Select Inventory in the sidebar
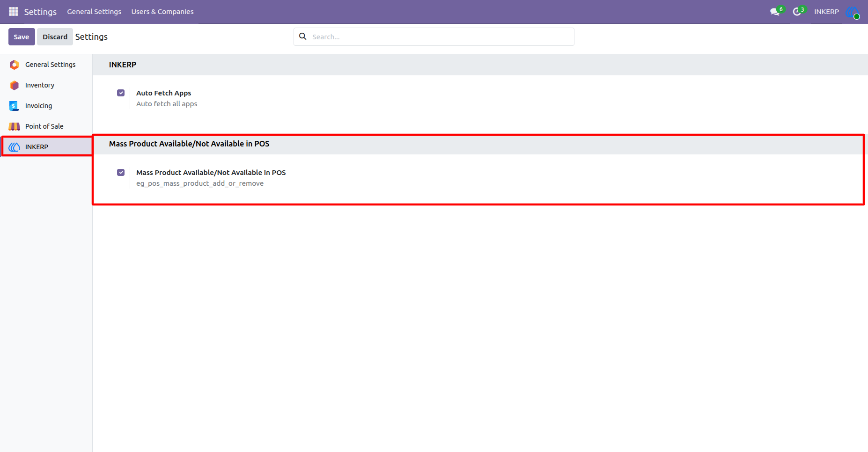Image resolution: width=868 pixels, height=452 pixels. click(x=46, y=85)
